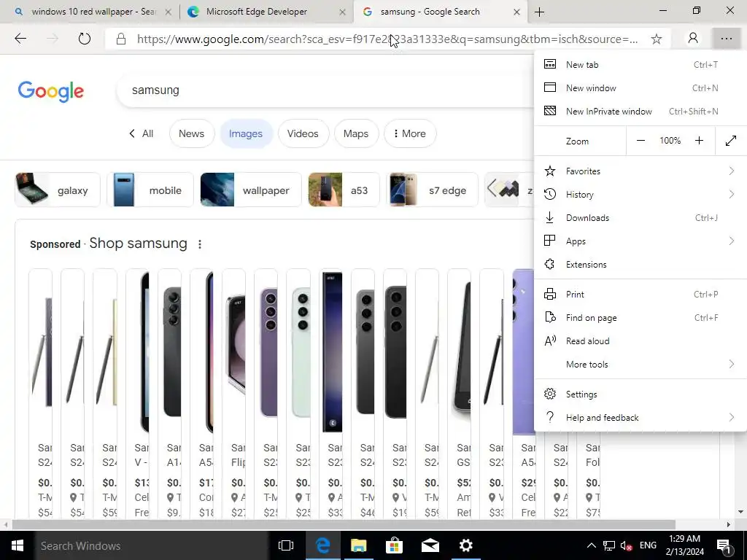This screenshot has width=747, height=560.
Task: Open Downloads from the menu
Action: point(640,217)
